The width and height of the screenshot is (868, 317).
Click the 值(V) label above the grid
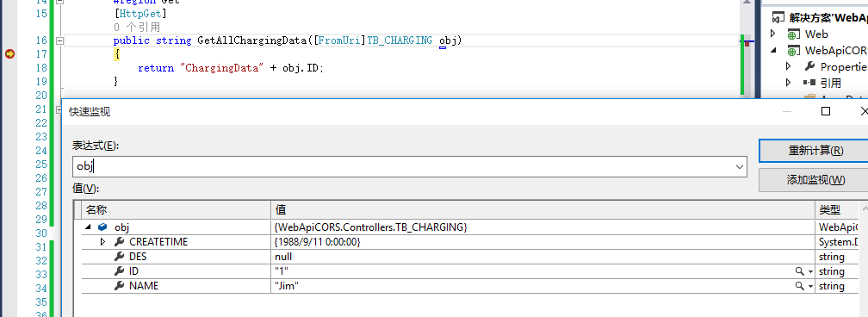click(85, 189)
